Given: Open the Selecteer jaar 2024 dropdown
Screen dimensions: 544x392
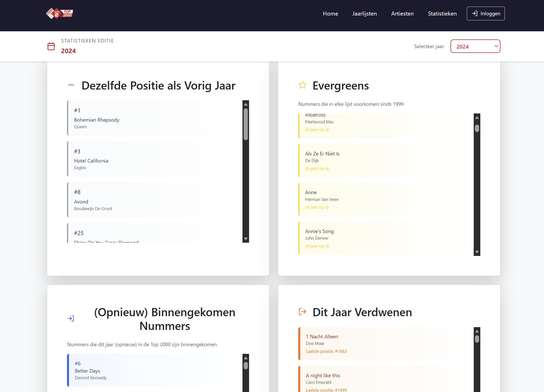Looking at the screenshot, I should (475, 46).
